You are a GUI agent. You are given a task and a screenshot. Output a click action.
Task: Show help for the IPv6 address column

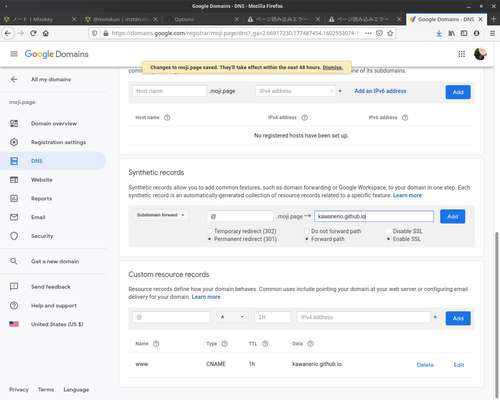pyautogui.click(x=405, y=118)
